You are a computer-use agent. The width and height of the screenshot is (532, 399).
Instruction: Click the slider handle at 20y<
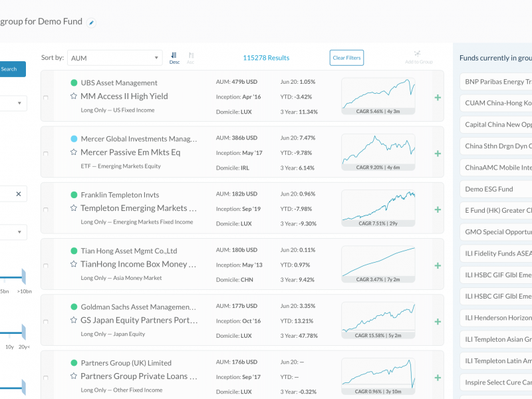point(24,332)
